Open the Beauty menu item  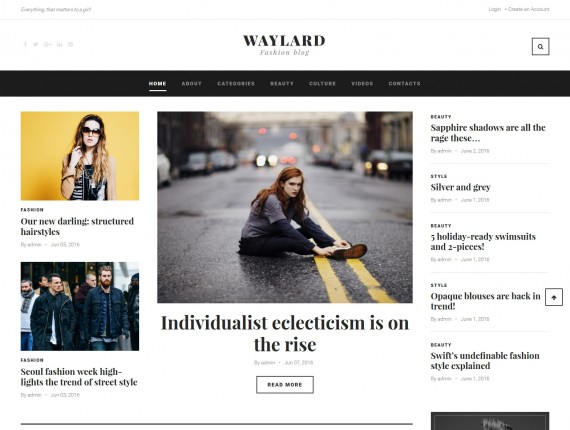(282, 84)
